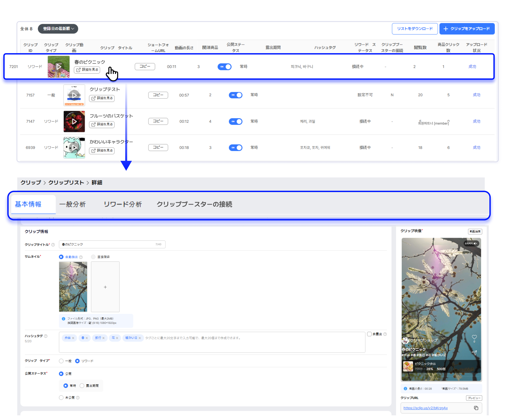Click the help icon next to clip title label
This screenshot has height=420, width=508.
pyautogui.click(x=53, y=245)
